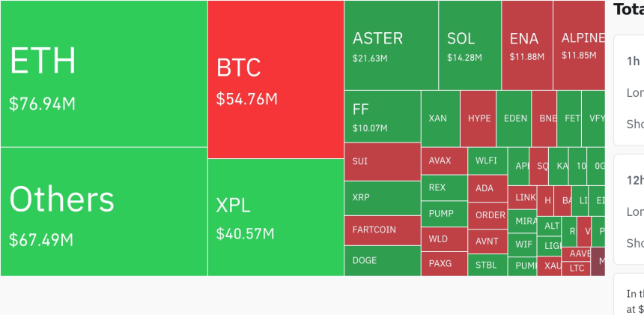Open the green XRP tile

(x=382, y=198)
